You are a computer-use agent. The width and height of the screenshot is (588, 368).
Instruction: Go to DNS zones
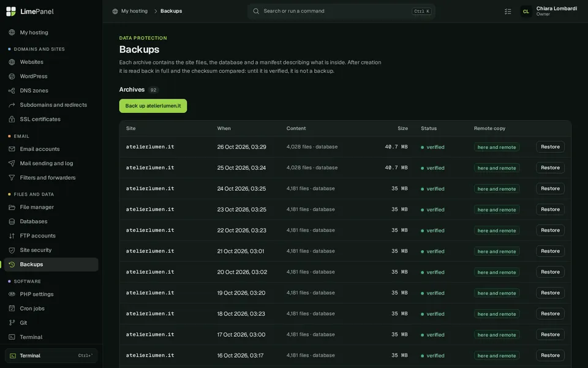pos(51,91)
